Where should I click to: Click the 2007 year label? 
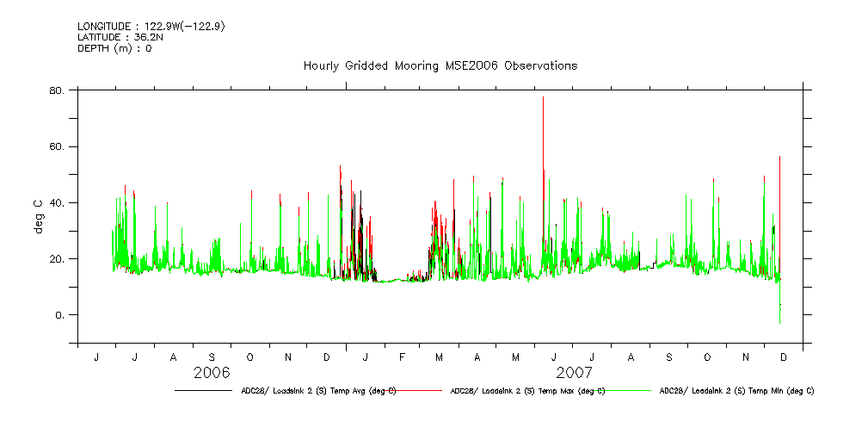pos(575,374)
